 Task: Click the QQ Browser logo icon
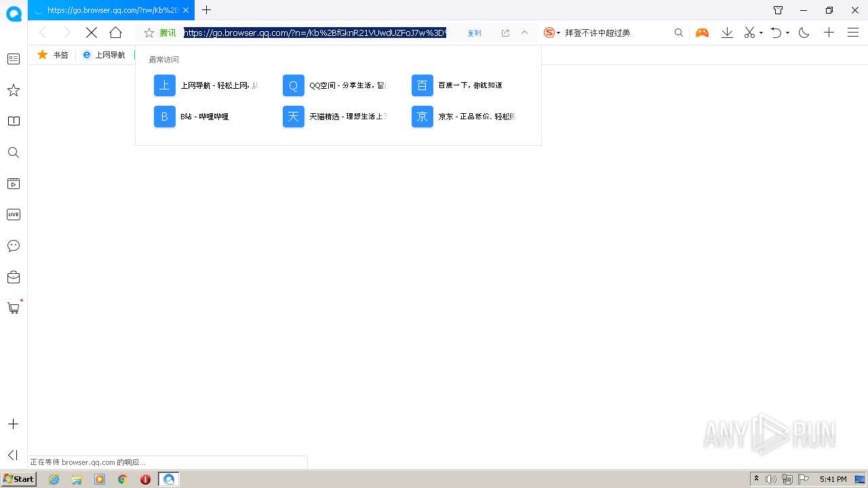pyautogui.click(x=14, y=14)
